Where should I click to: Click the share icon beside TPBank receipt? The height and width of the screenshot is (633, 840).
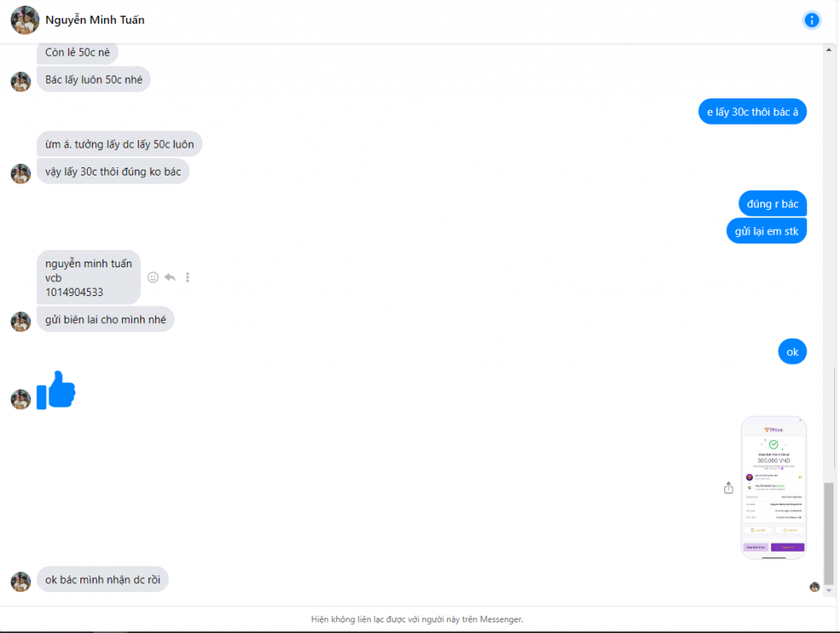click(x=728, y=488)
